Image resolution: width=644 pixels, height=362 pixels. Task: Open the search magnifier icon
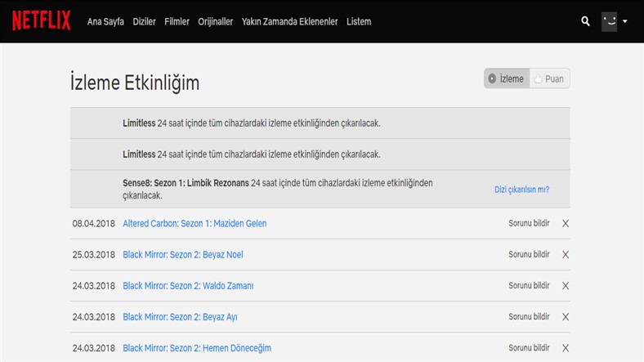tap(586, 21)
